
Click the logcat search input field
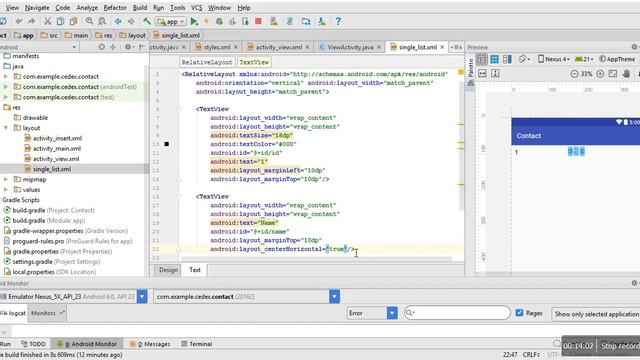[457, 313]
